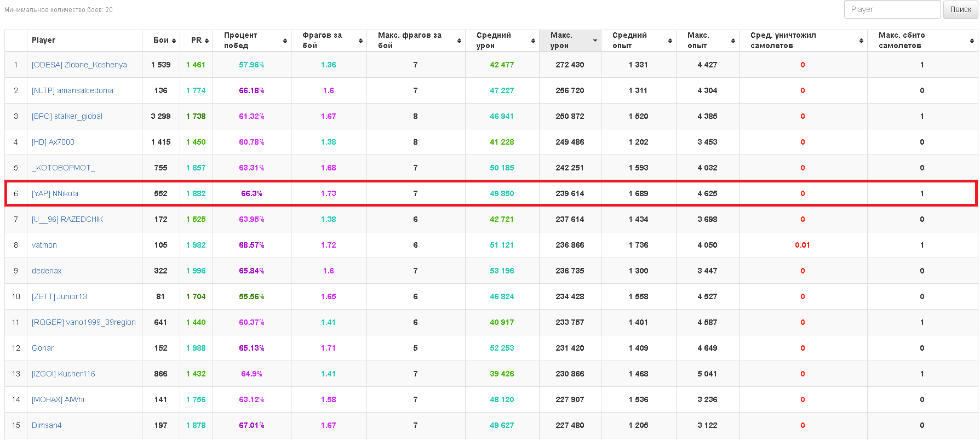The image size is (980, 440).
Task: Open player [ODESA] Zlobne_Koshenya profile
Action: click(79, 65)
